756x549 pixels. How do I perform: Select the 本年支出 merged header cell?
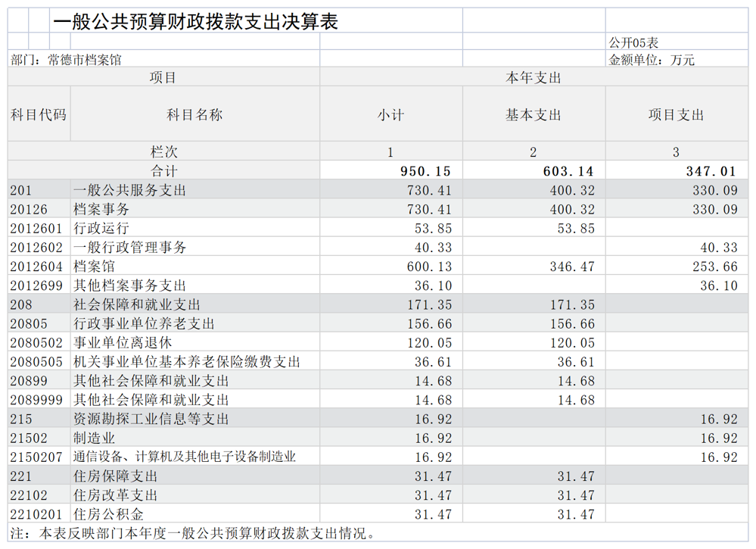(x=534, y=76)
